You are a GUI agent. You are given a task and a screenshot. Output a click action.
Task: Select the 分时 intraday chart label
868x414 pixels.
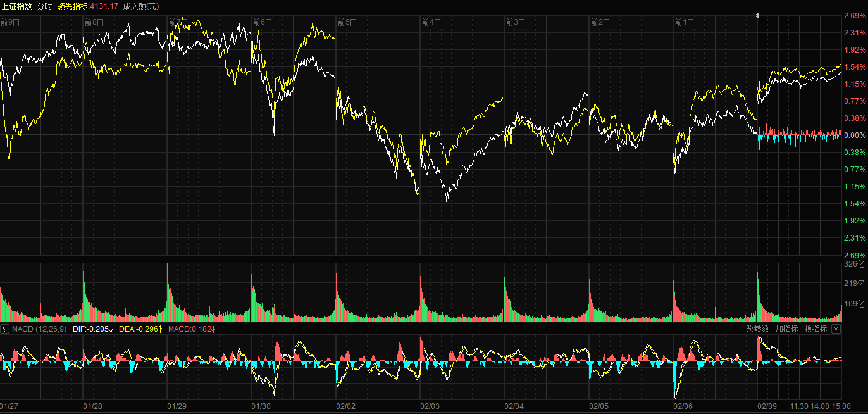click(45, 6)
